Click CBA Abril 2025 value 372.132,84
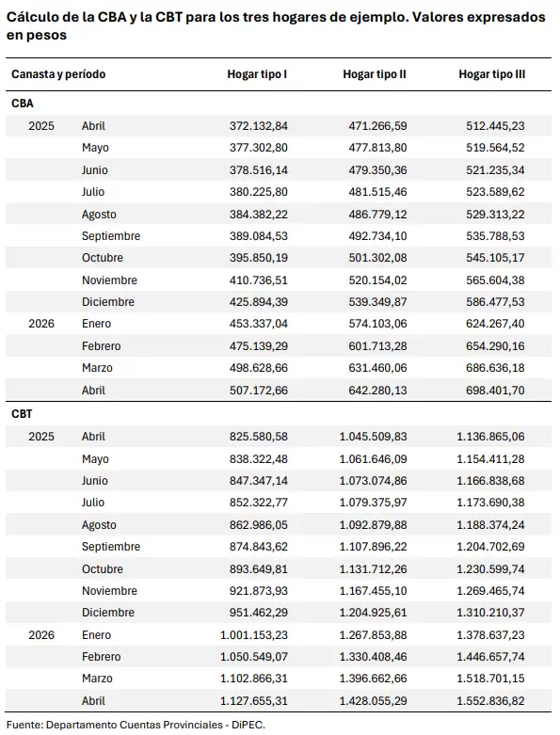 [x=258, y=125]
